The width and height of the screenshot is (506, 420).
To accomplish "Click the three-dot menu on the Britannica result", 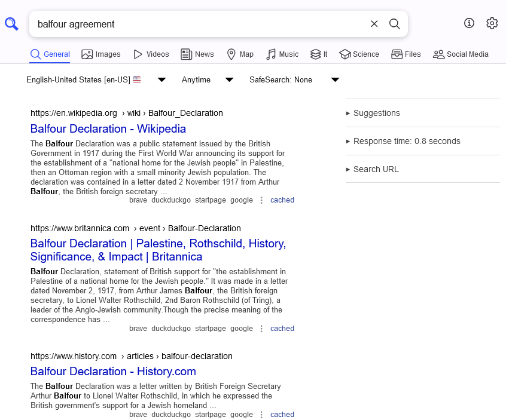I will [261, 329].
